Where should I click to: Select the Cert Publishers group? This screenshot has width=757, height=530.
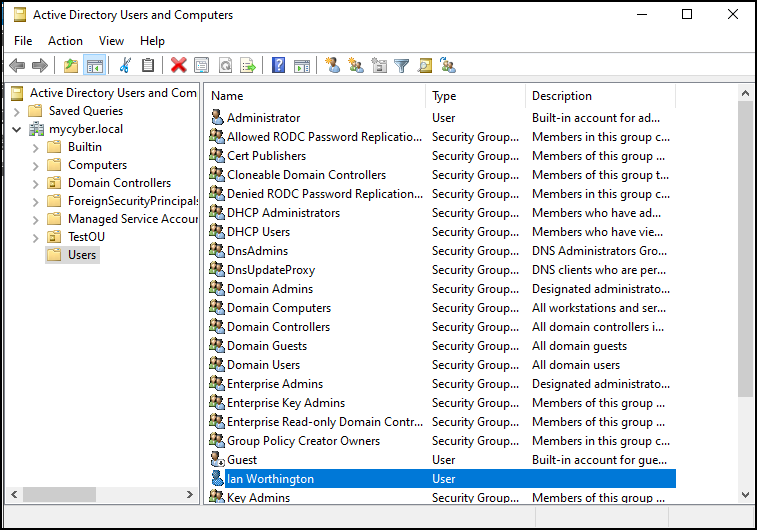[266, 156]
